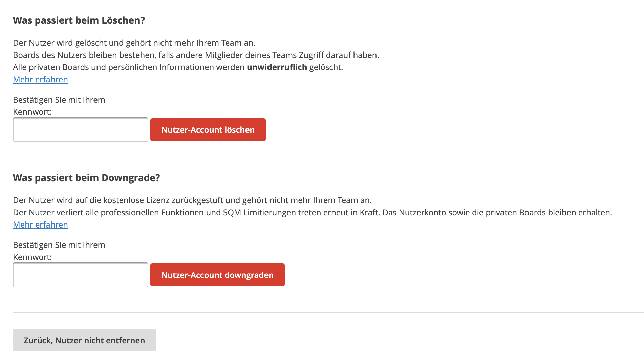Click 'Bestätigen Sie mit Ihrem Kennwort' label above downgraden
The width and height of the screenshot is (644, 363).
[59, 251]
